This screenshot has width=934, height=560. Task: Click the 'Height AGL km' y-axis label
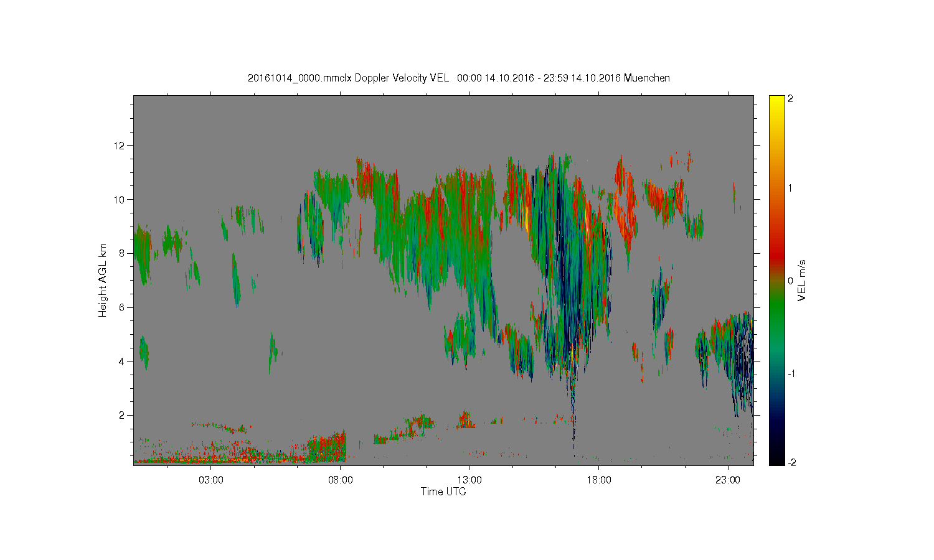(103, 280)
